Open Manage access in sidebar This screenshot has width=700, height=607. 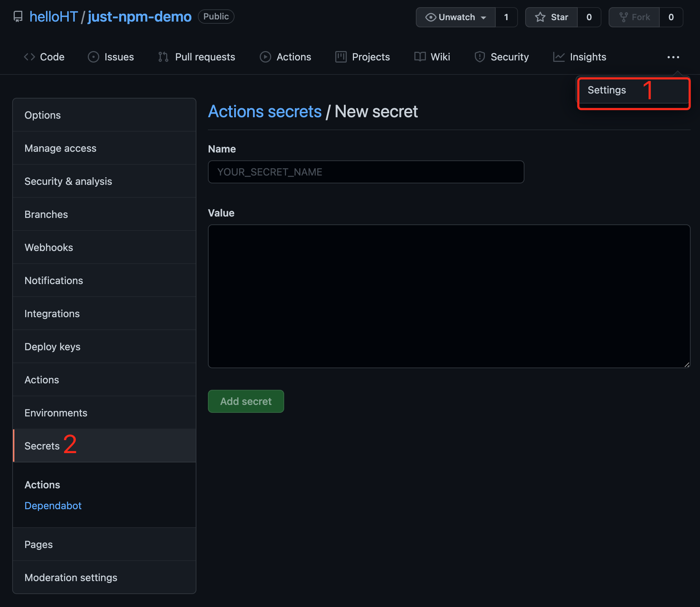click(x=104, y=148)
